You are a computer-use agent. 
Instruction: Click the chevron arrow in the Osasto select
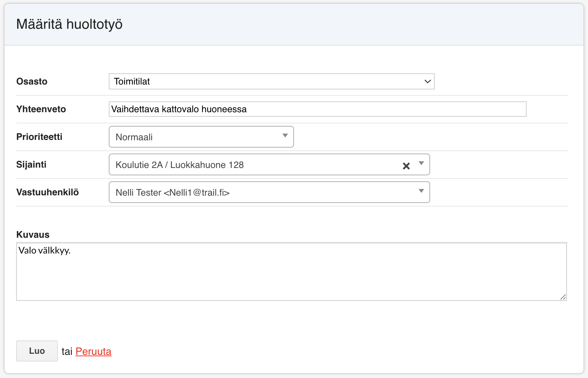(427, 81)
